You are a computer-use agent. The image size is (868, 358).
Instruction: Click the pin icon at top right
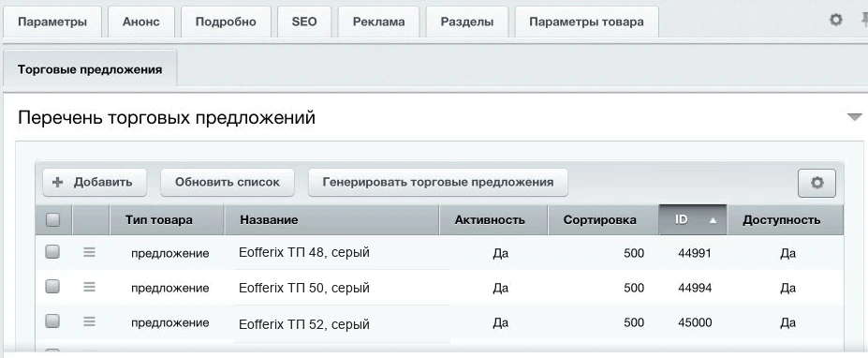click(x=864, y=21)
